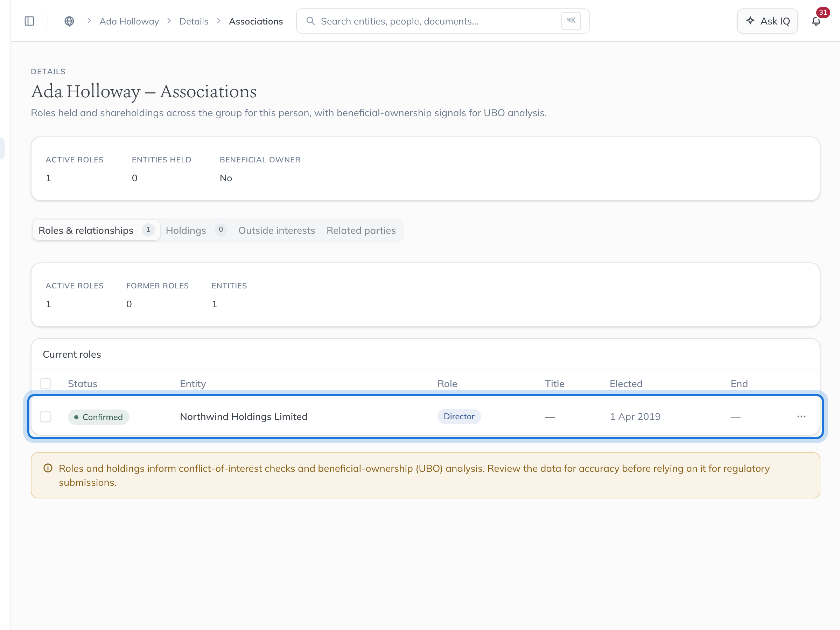Click the Role column header
The height and width of the screenshot is (630, 840).
(447, 384)
